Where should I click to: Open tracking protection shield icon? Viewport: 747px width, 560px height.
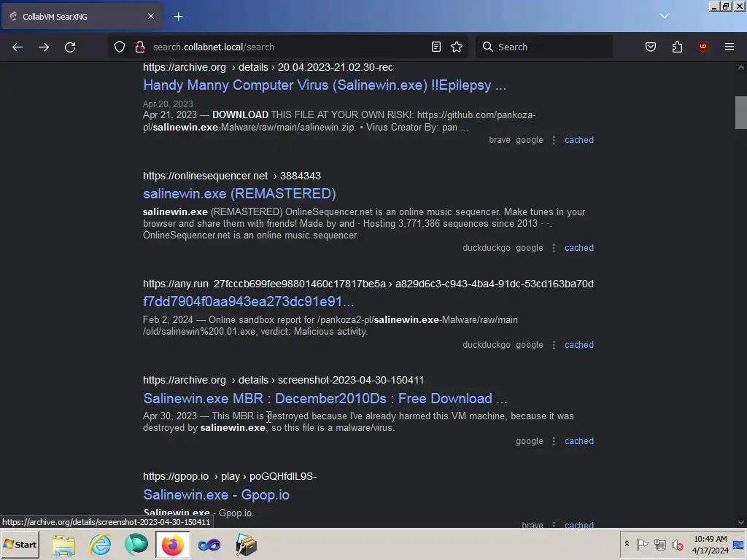[120, 47]
